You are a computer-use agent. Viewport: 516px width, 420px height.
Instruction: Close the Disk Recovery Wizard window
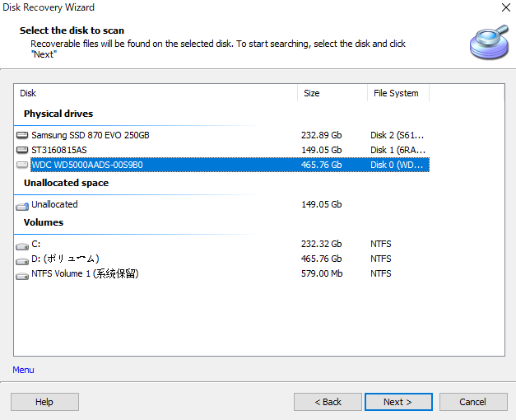pyautogui.click(x=504, y=8)
